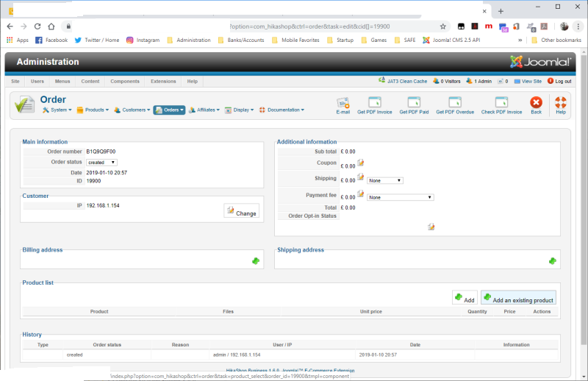Screen dimensions: 588x381
Task: Click the Check PDF Invoice icon
Action: point(501,103)
